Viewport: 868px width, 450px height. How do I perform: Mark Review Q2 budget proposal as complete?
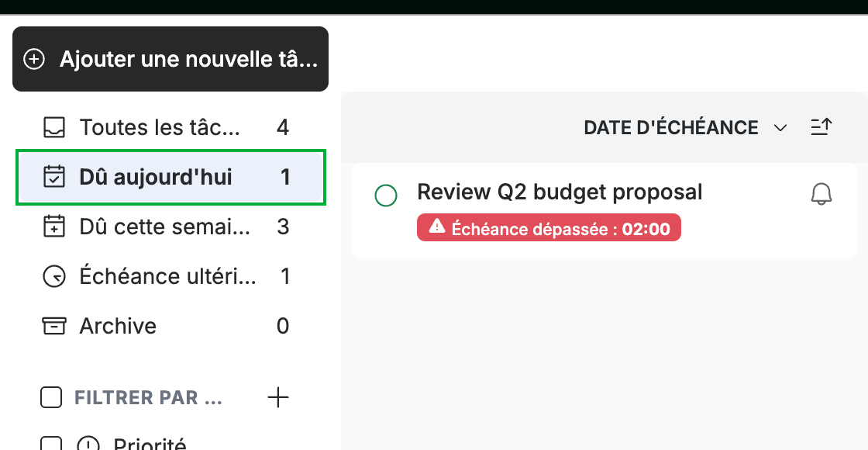[x=386, y=196]
